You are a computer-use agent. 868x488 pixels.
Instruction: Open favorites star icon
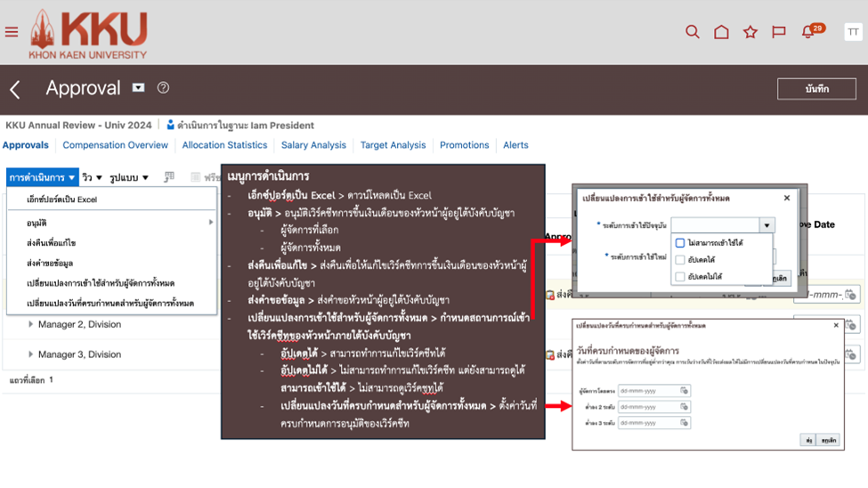click(x=750, y=32)
